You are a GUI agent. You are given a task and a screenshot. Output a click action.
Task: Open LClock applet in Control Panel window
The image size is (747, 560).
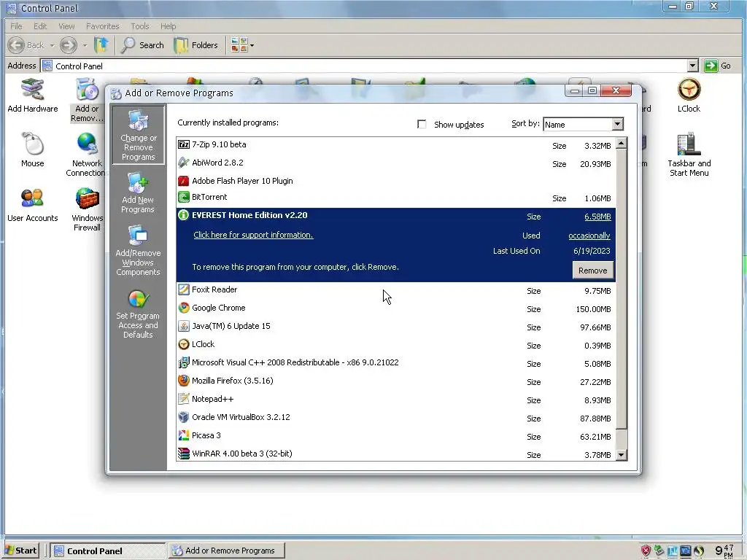[689, 96]
